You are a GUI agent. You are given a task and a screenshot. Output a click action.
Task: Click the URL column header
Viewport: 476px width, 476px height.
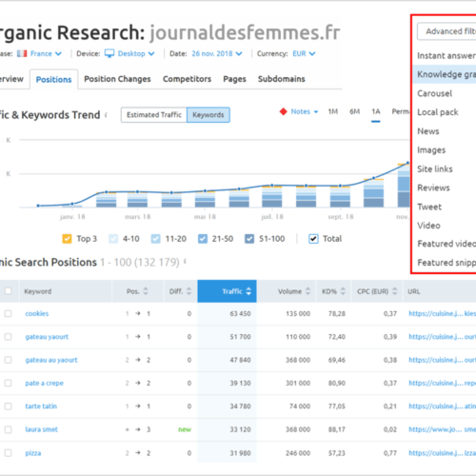point(414,291)
